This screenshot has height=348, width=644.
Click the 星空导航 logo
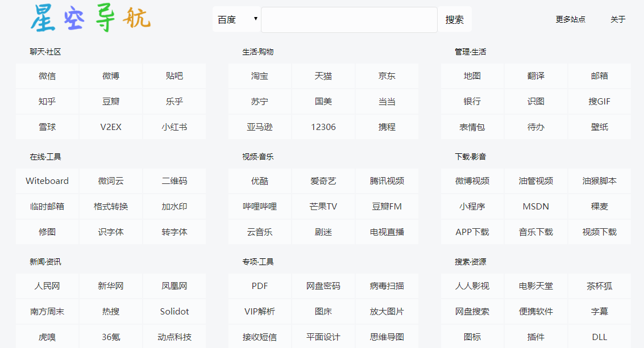[x=91, y=19]
